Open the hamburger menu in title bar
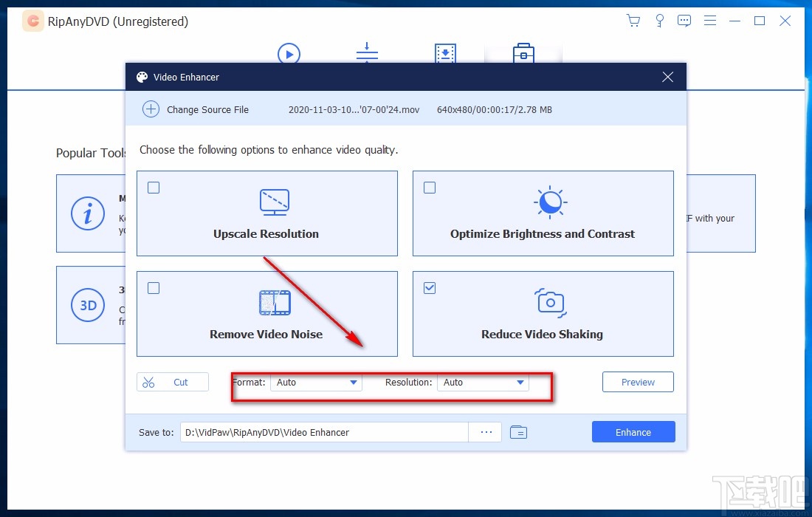This screenshot has height=517, width=812. coord(710,21)
